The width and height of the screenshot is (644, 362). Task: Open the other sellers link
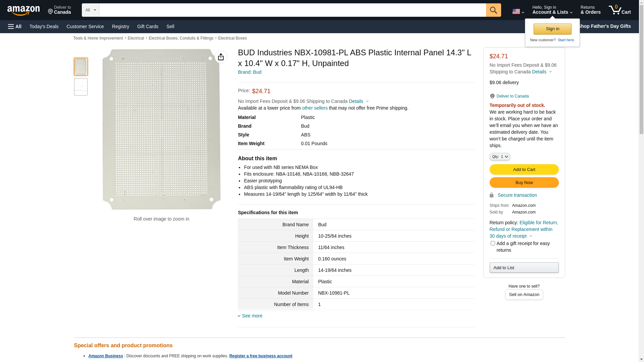315,108
